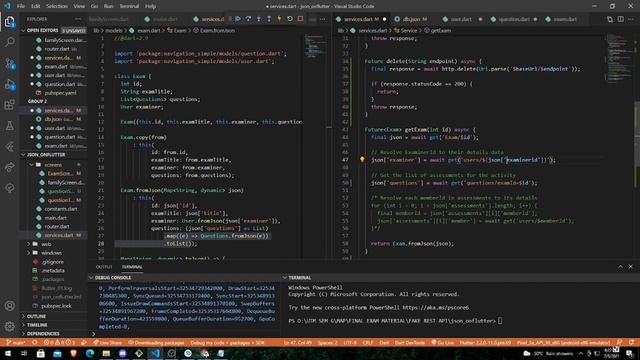Click Go Live in status bar

(x=442, y=343)
